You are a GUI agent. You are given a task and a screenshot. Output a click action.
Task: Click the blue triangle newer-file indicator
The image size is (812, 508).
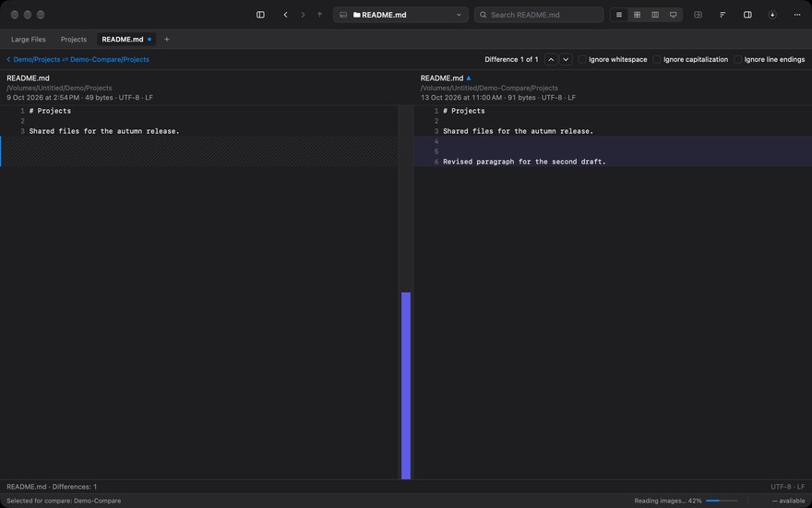pos(469,79)
